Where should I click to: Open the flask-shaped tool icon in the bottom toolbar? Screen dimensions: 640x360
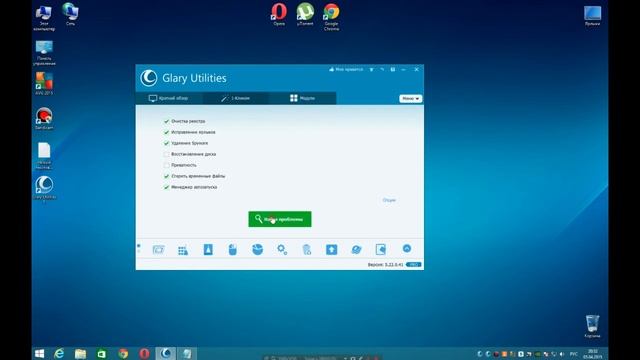(208, 249)
